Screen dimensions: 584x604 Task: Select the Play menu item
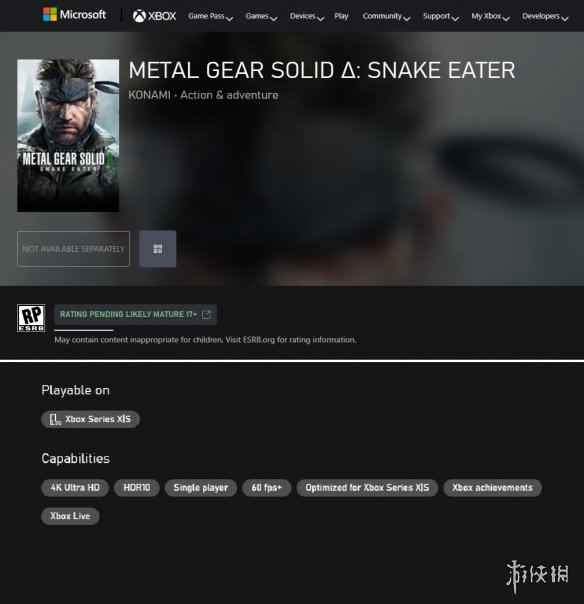pos(341,16)
